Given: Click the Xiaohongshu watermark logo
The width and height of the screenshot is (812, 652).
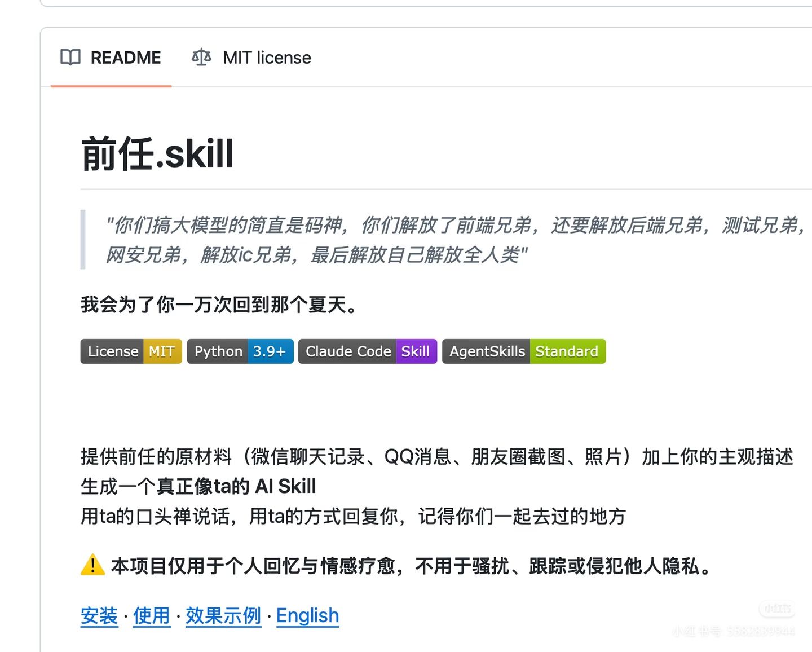Looking at the screenshot, I should 777,608.
